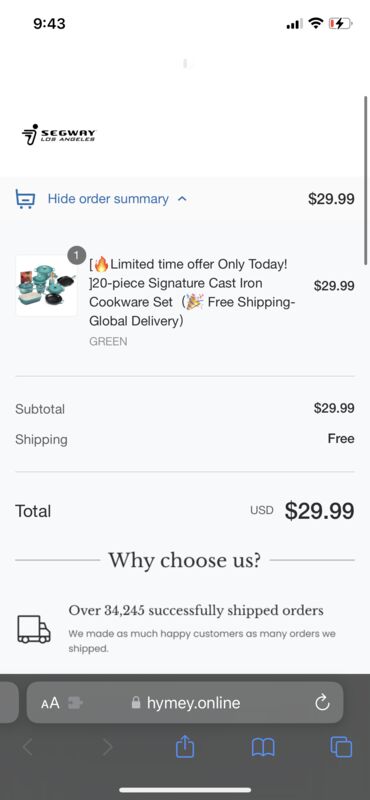Open the Safari tabs overview icon
Screen dimensions: 370x800
coord(341,747)
